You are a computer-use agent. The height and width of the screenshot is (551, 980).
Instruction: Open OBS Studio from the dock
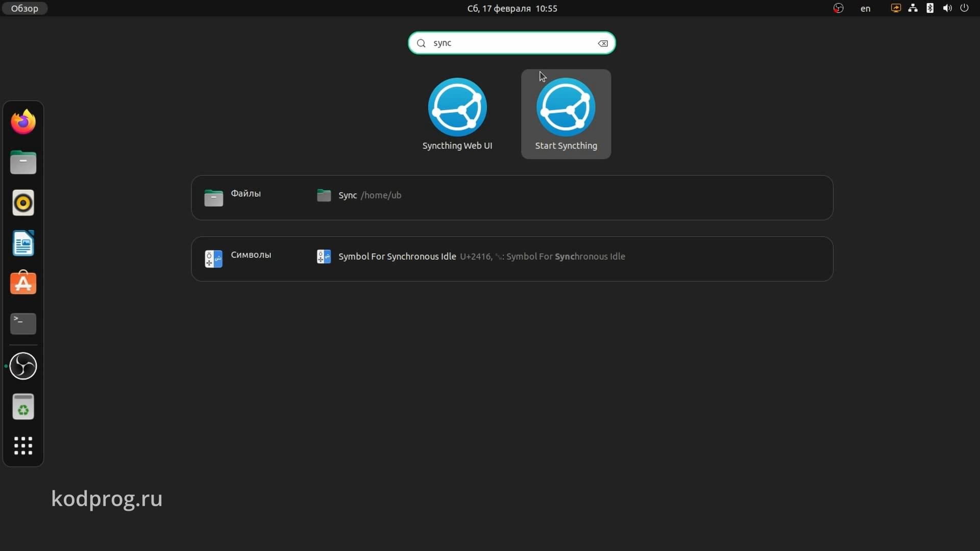coord(23,366)
